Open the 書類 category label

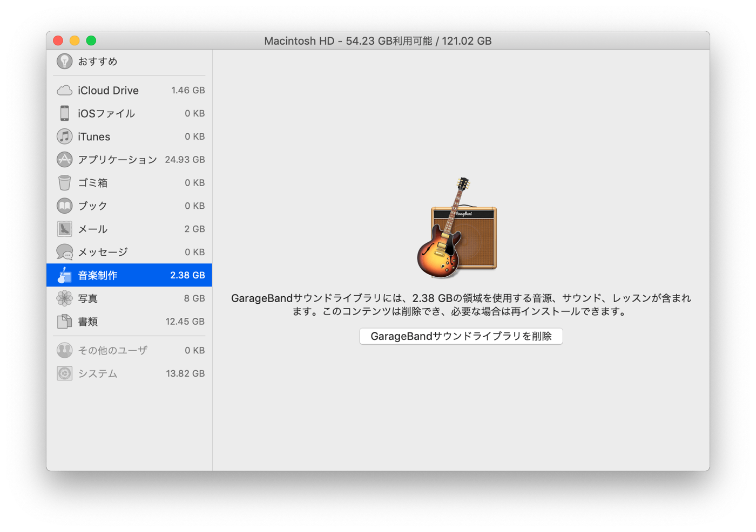tap(88, 322)
